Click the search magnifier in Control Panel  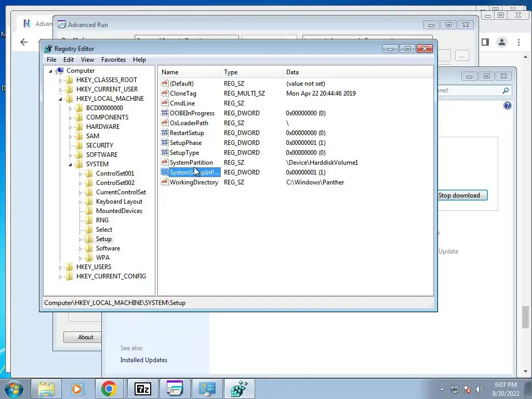pyautogui.click(x=506, y=90)
